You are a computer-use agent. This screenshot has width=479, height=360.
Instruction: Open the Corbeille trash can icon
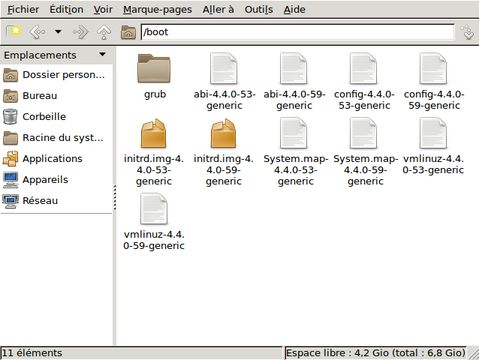pos(10,117)
